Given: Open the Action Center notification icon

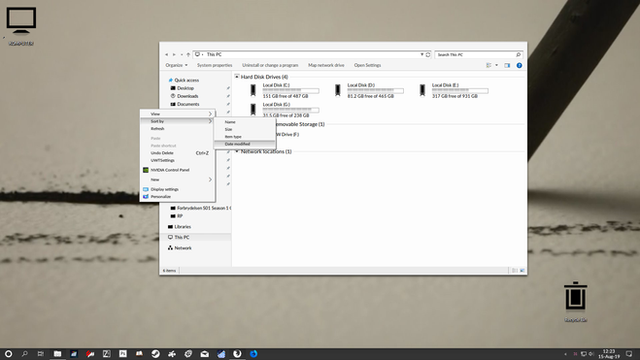Looking at the screenshot, I should click(x=629, y=354).
